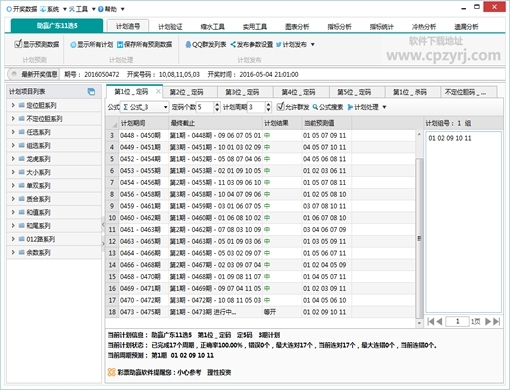This screenshot has width=510, height=390.
Task: Click the 中 result icon in row 17
Action: (267, 300)
